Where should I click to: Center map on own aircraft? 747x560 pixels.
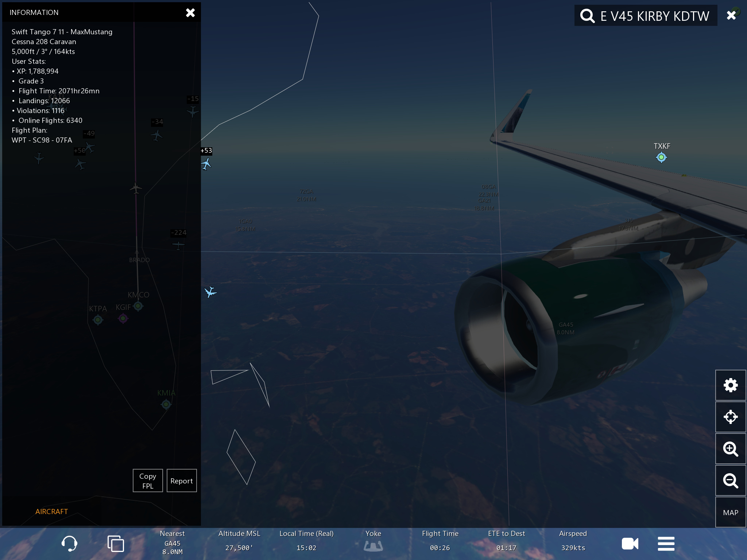click(x=730, y=417)
